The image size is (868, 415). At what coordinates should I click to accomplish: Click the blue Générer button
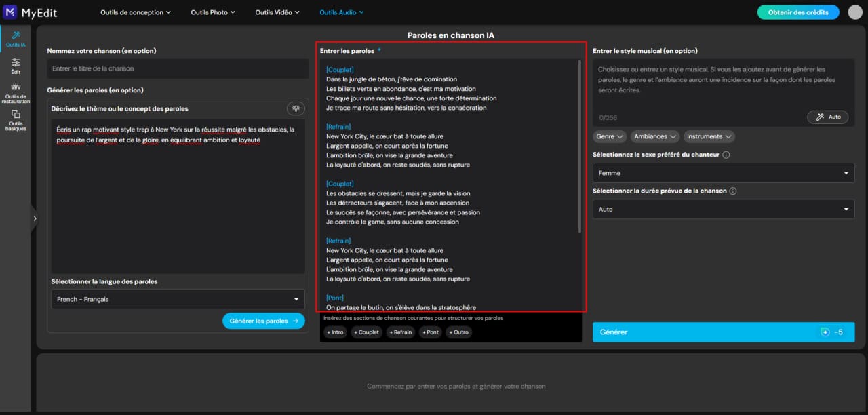(x=724, y=332)
